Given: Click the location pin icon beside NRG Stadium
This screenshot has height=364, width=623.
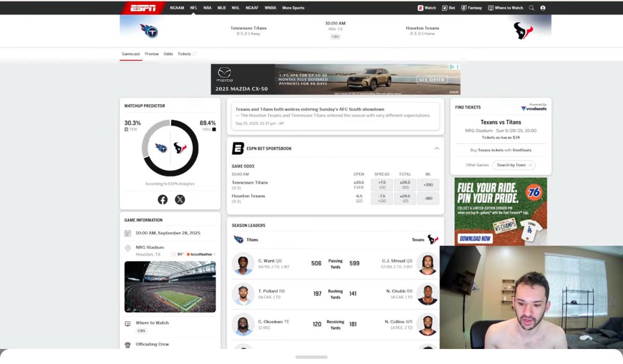Looking at the screenshot, I should click(x=128, y=248).
